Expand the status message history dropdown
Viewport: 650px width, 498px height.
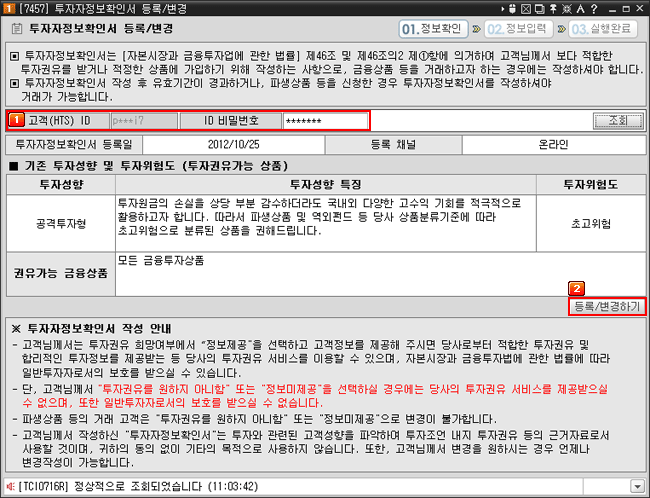pos(637,486)
